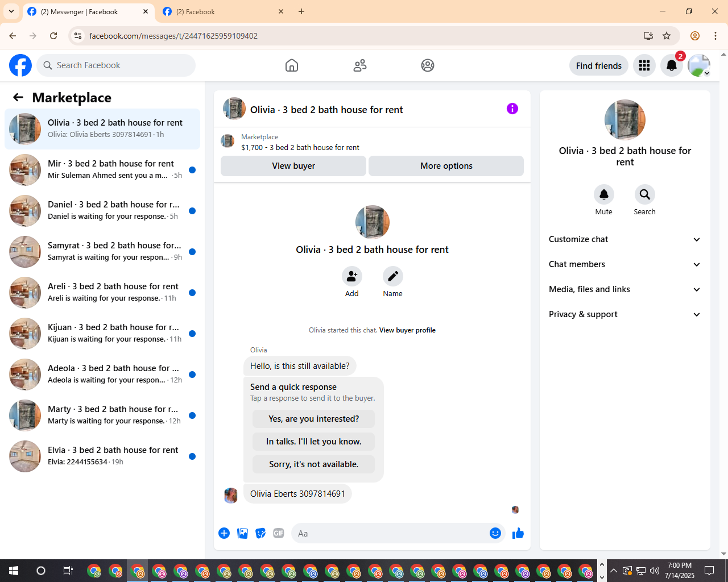Bookmark this page with star icon

[x=667, y=36]
